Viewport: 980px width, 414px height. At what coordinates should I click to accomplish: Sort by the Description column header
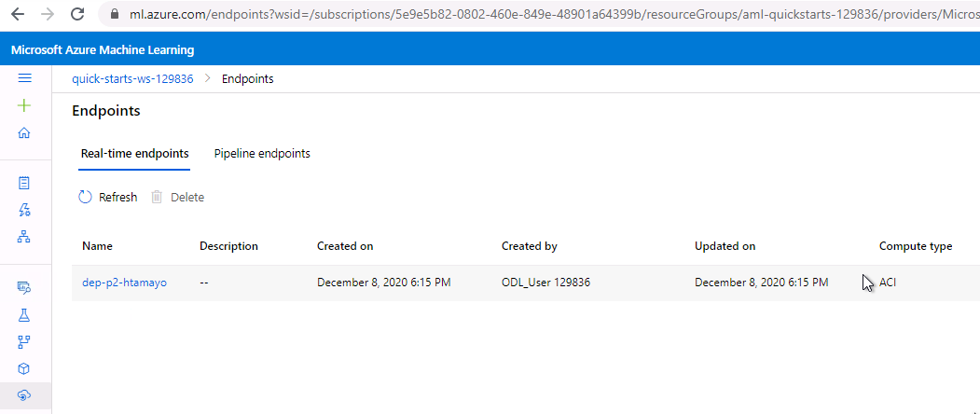228,246
